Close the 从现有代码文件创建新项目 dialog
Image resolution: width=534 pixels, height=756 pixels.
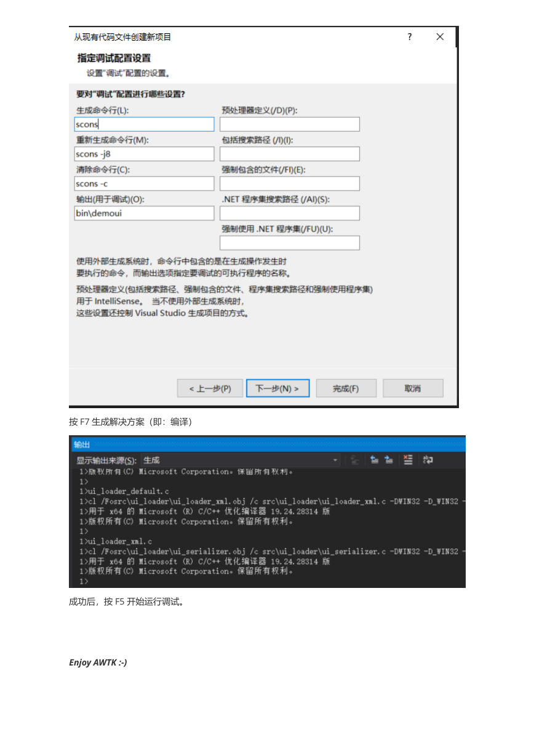pos(440,37)
